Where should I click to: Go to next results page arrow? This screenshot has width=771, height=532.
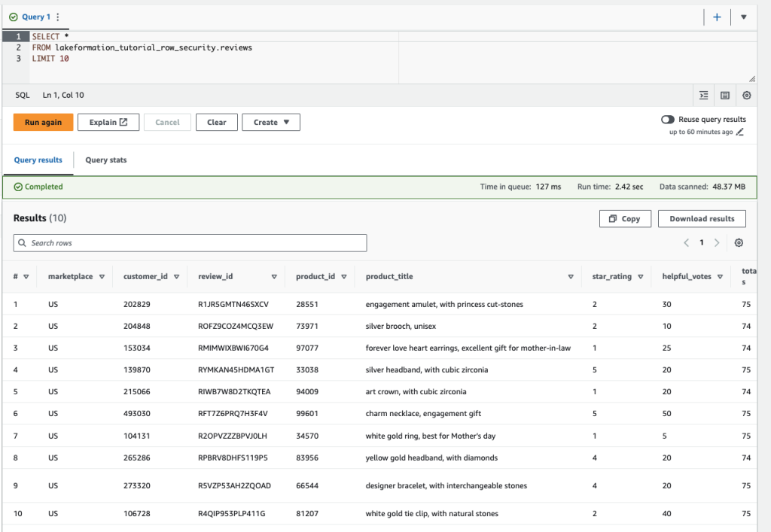click(x=717, y=243)
